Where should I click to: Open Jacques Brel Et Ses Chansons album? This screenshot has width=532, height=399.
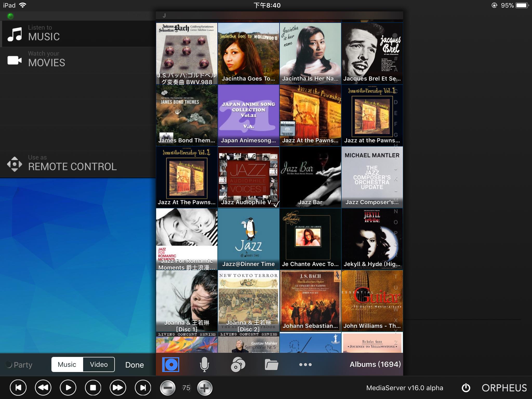point(372,54)
